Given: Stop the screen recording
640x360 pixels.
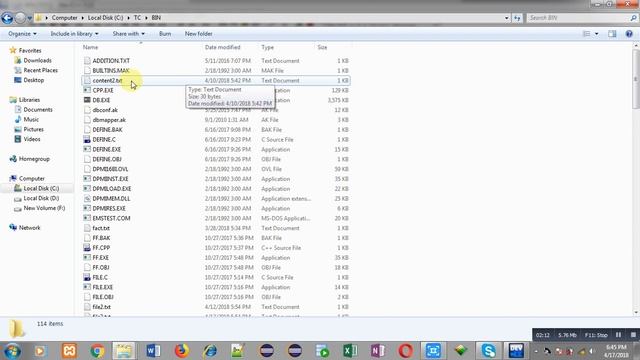Looking at the screenshot, I should click(x=633, y=335).
